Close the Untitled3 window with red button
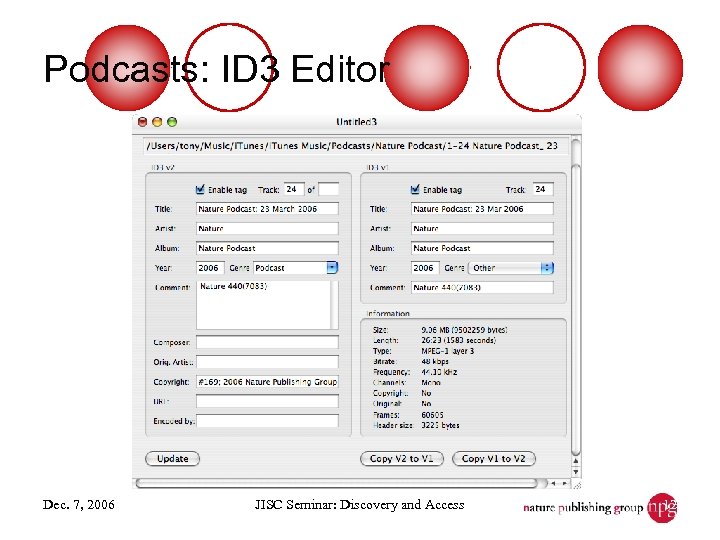Screen dimensions: 720x540 click(x=142, y=122)
